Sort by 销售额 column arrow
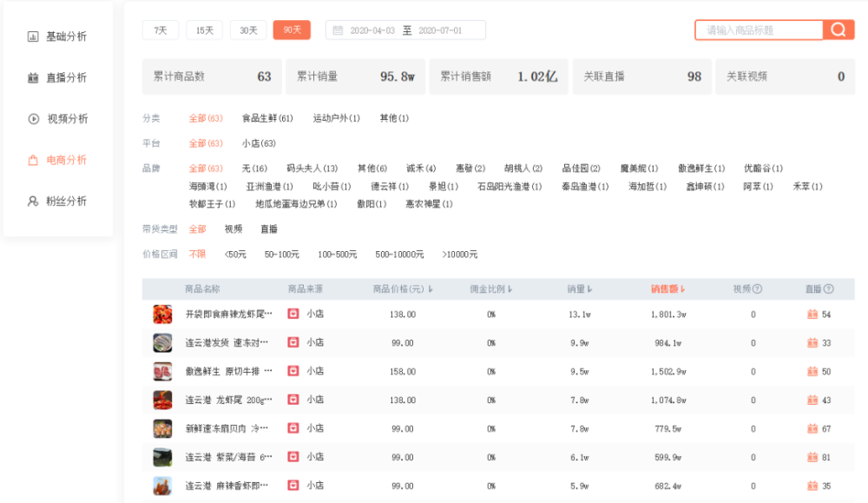 click(x=682, y=289)
